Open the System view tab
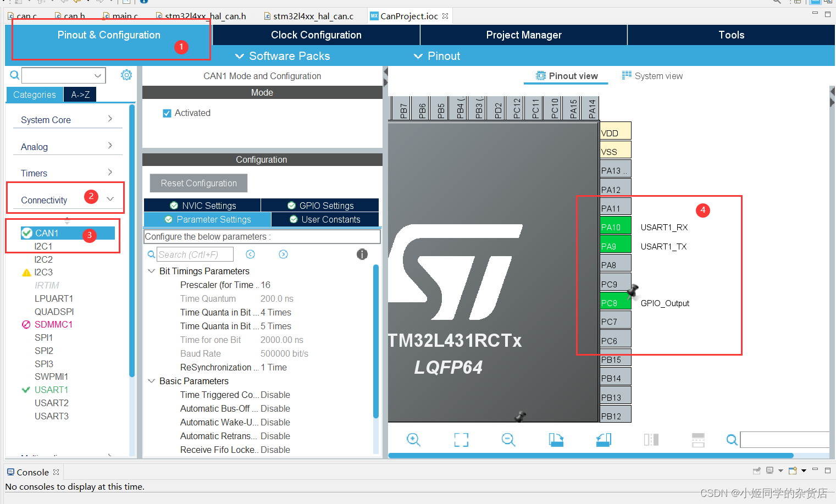The height and width of the screenshot is (504, 836). [652, 76]
